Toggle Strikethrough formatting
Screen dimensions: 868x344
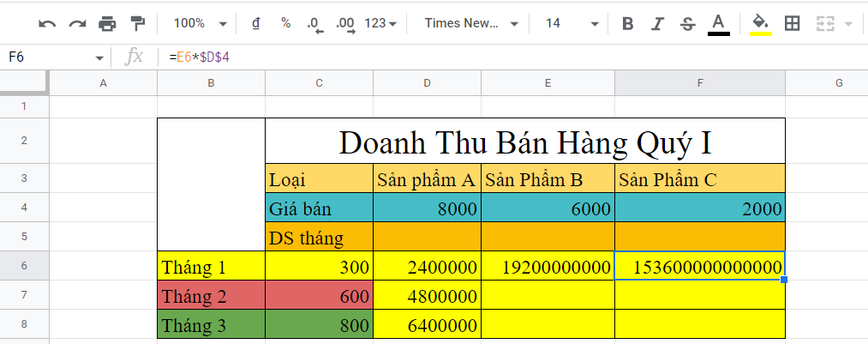[687, 23]
